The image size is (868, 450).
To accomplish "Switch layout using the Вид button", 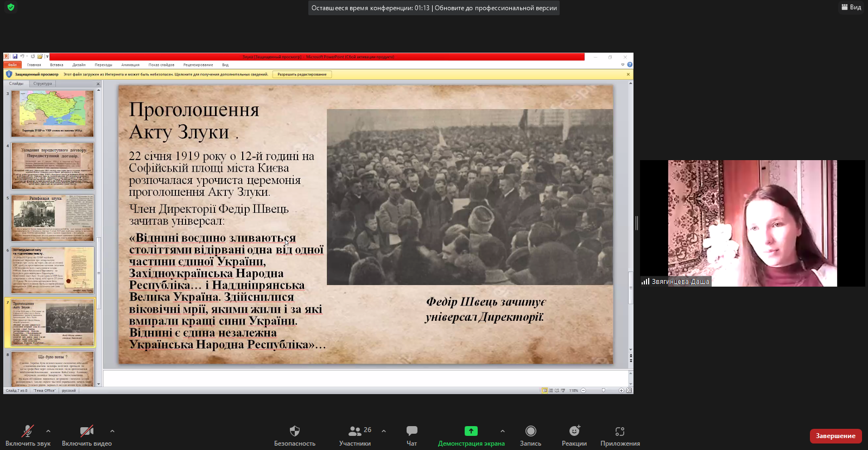I will click(x=851, y=7).
